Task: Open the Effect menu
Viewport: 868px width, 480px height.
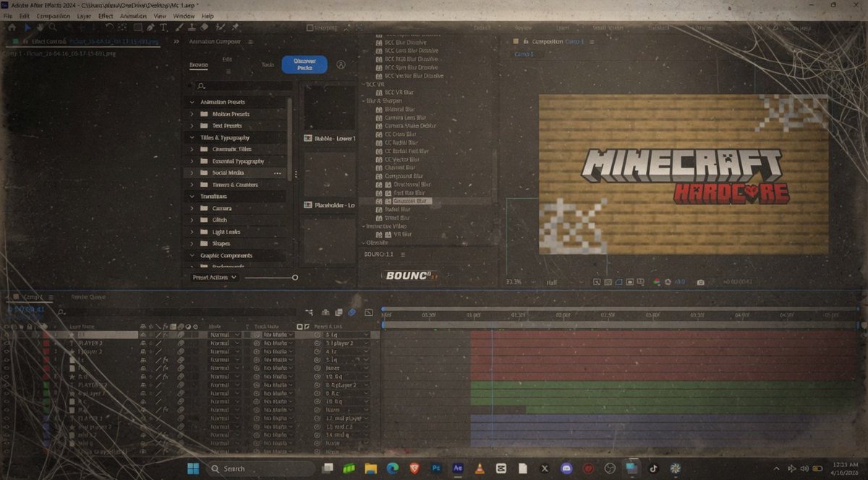Action: (106, 15)
